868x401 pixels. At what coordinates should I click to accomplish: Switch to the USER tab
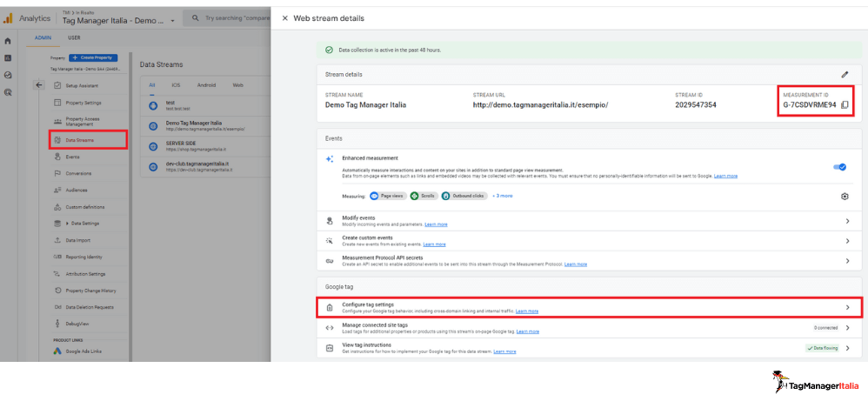point(74,37)
